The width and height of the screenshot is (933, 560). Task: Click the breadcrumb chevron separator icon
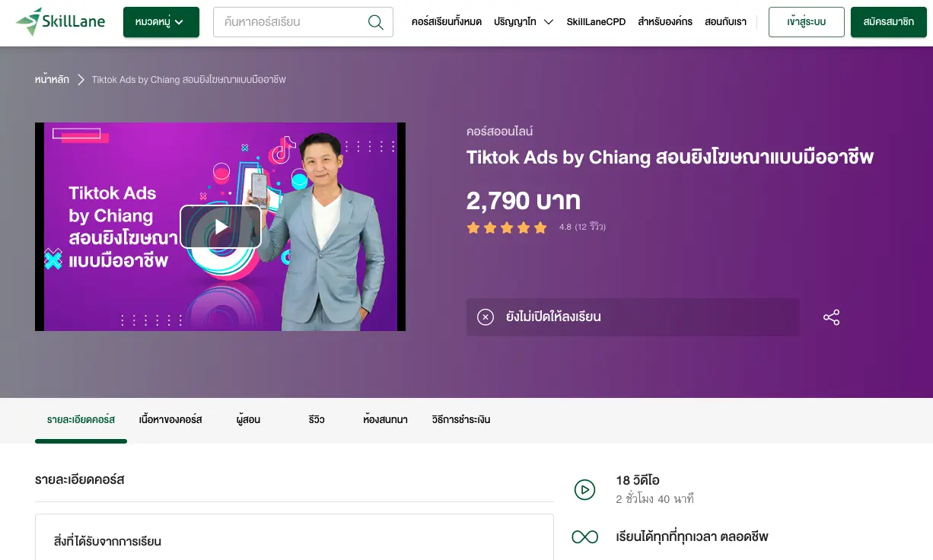point(81,79)
